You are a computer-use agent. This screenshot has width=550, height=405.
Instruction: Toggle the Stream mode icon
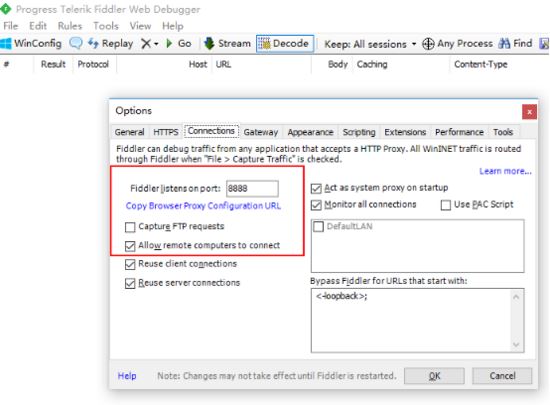pos(209,43)
